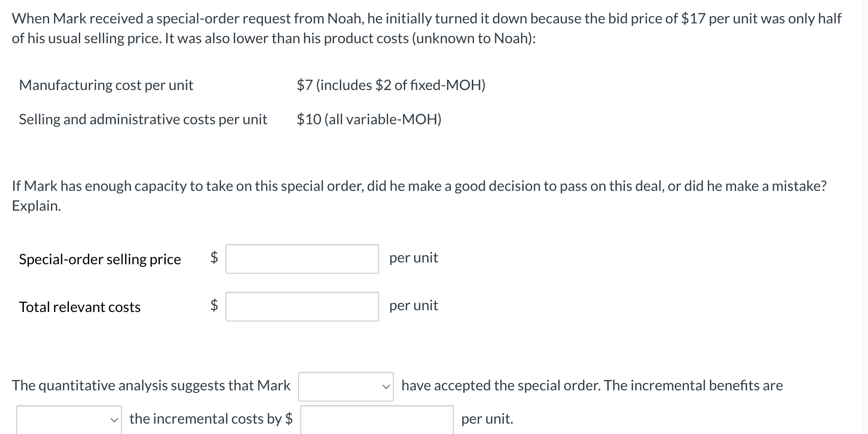Screen dimensions: 868x434
Task: Click 'the incremental costs by $' text
Action: tap(210, 419)
